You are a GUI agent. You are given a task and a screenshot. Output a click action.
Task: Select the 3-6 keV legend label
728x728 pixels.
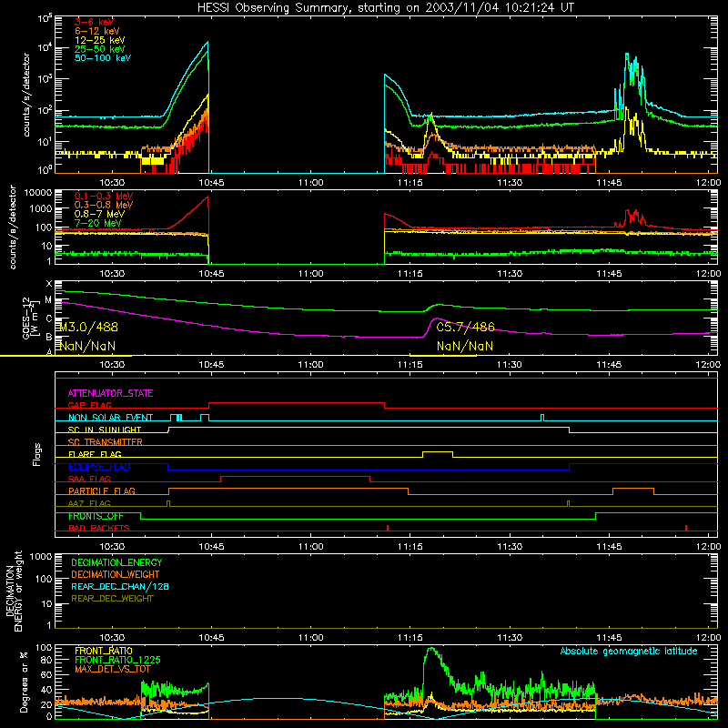click(94, 22)
